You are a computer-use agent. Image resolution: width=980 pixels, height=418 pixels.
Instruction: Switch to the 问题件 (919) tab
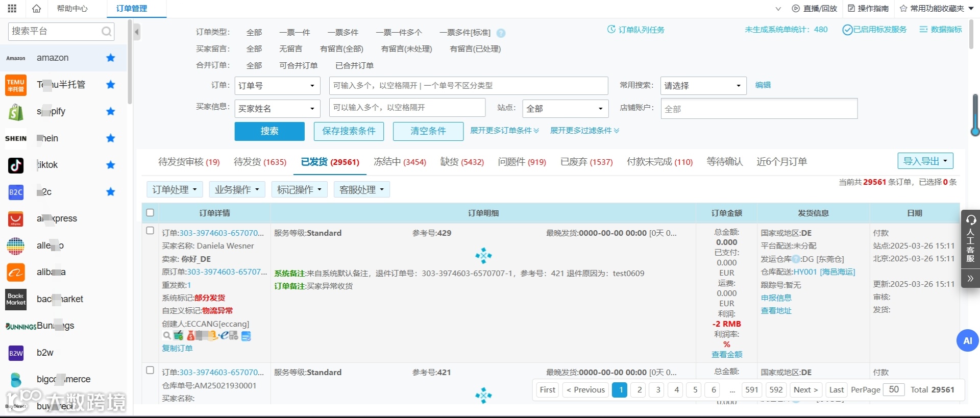pos(522,162)
